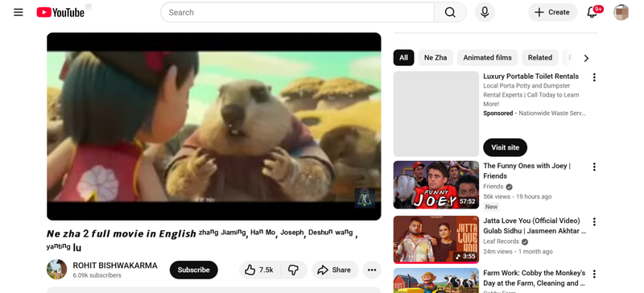Open The Funny Ones with Joey title

click(527, 171)
